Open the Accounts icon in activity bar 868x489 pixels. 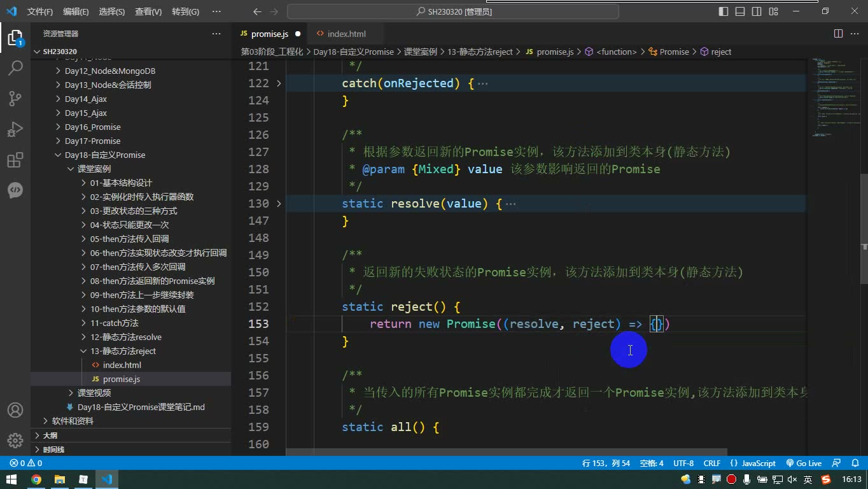(15, 410)
